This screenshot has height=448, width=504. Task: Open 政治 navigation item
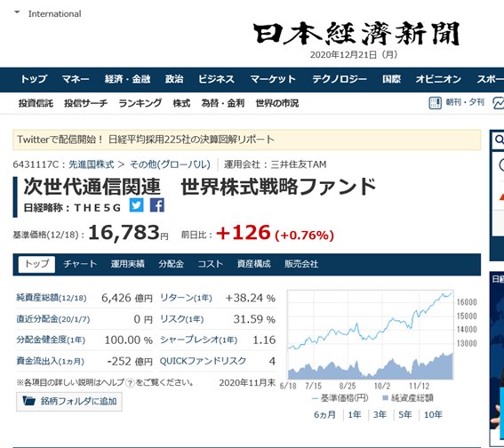coord(174,79)
